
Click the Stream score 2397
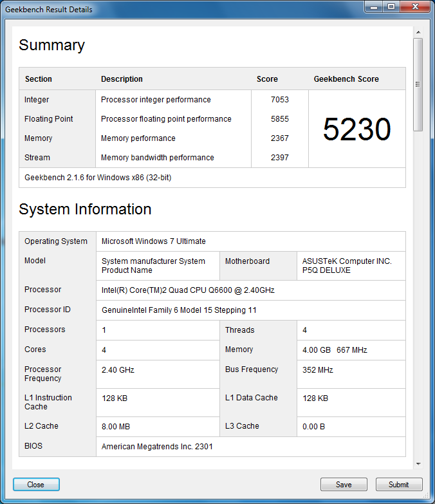pos(279,158)
